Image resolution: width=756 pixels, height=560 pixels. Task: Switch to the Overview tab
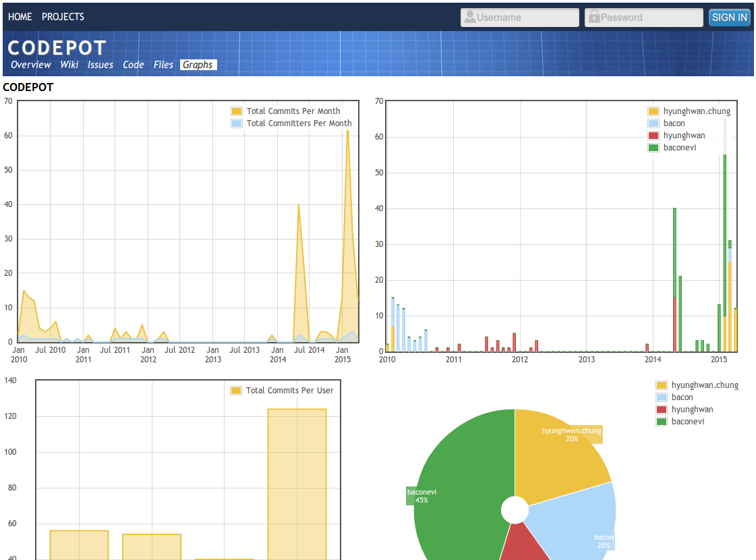(30, 65)
